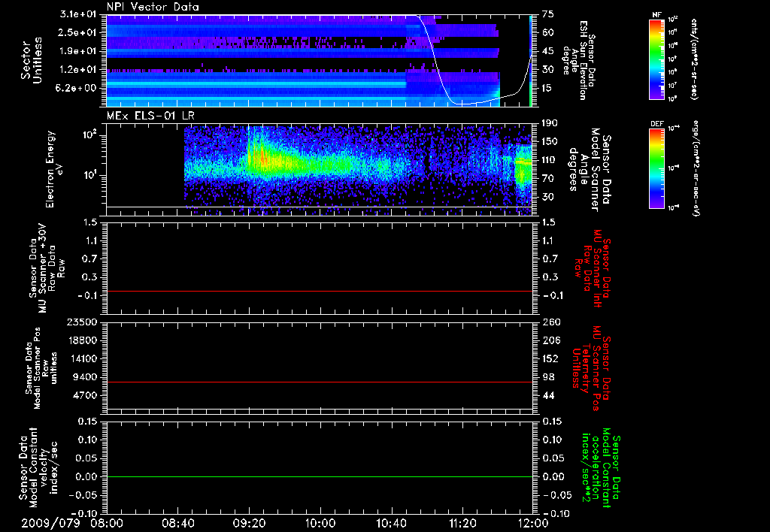Click the 'MU Scanner +30V Raw Data' axis label
770x532 pixels.
[47, 269]
